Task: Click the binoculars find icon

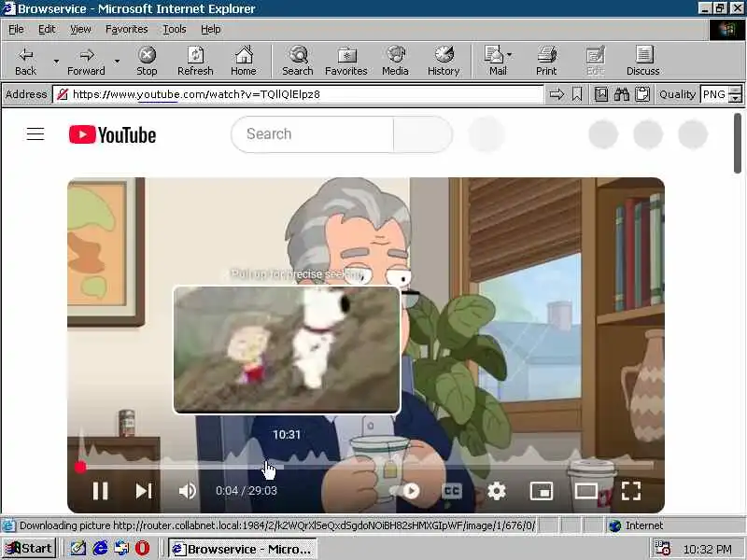Action: 621,94
